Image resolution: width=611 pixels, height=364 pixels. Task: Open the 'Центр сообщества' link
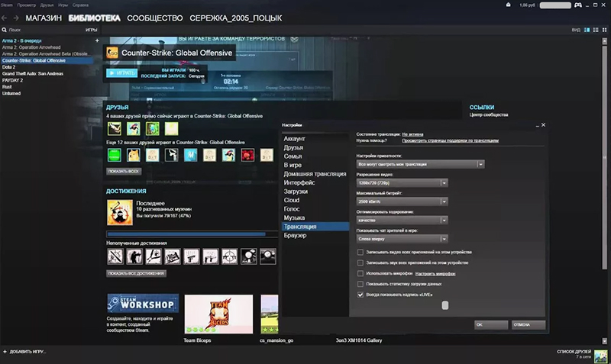489,114
